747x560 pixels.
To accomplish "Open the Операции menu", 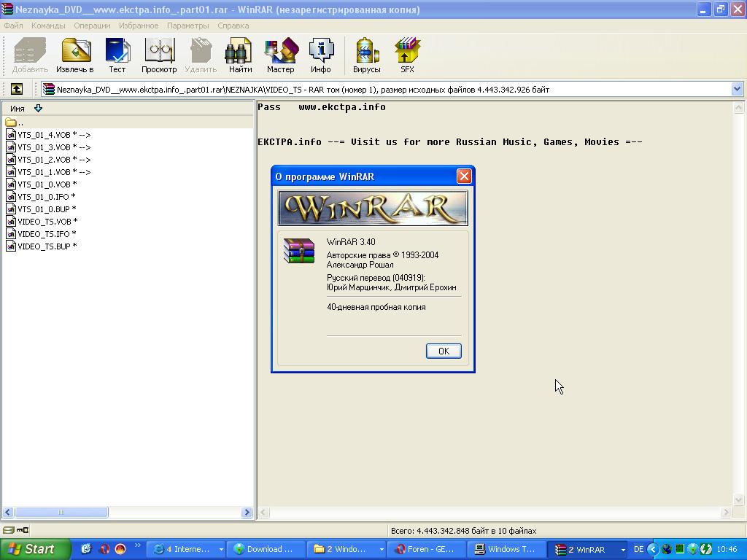I will coord(92,26).
